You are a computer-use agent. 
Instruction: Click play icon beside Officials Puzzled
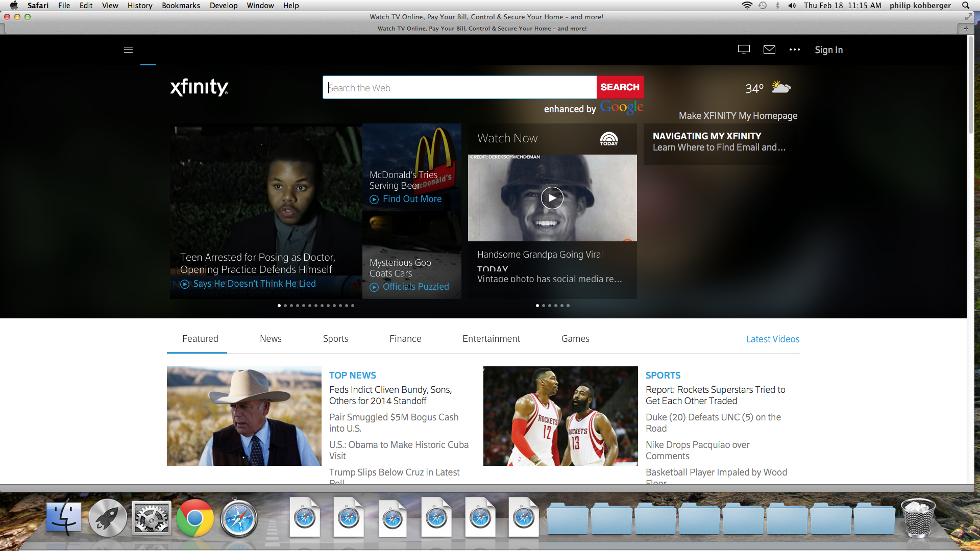(x=374, y=287)
